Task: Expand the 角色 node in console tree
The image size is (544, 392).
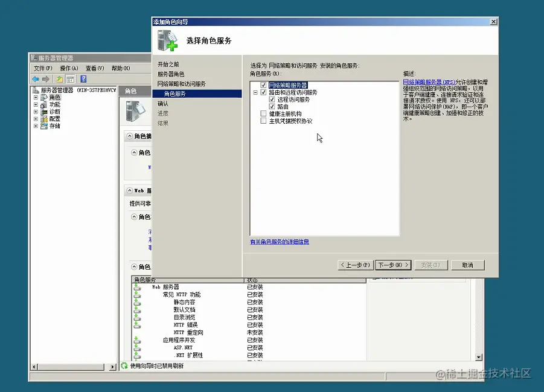Action: (x=36, y=97)
